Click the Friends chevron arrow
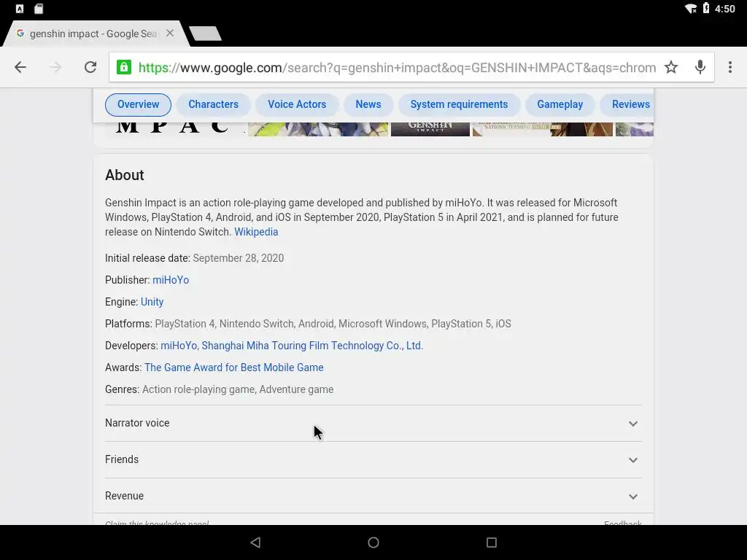 point(633,460)
